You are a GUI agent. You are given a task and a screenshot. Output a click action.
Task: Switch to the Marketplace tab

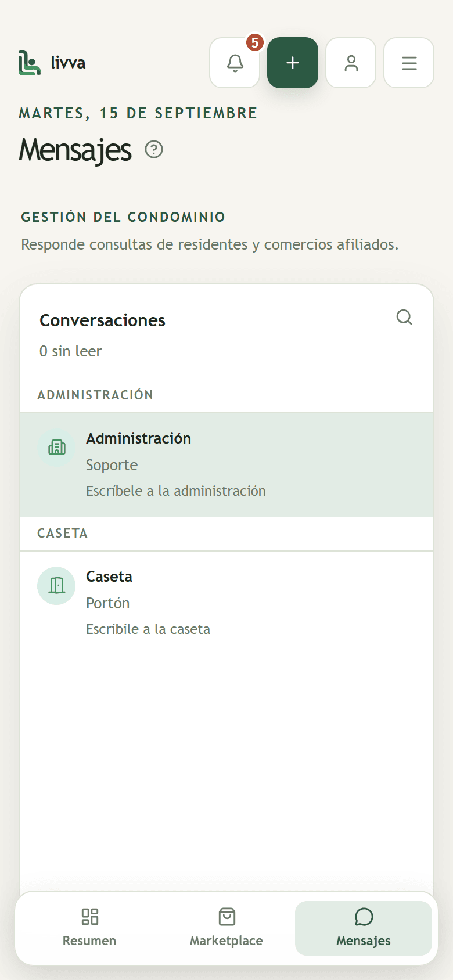point(227,928)
